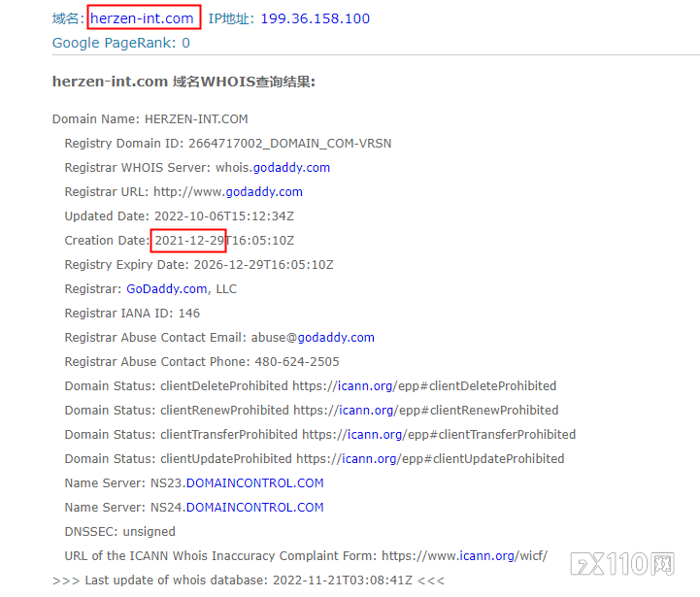The image size is (700, 597).
Task: Open DOMAINCONTROL.COM link on NS24 line
Action: tap(255, 508)
